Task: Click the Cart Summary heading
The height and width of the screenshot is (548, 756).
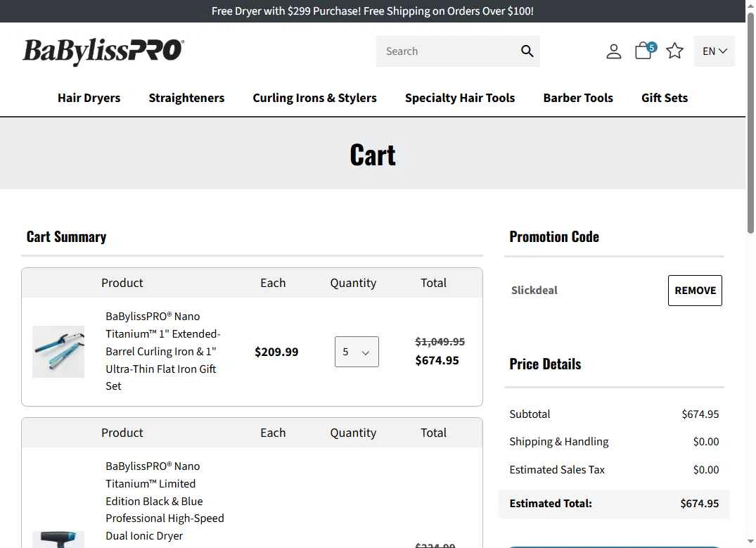Action: click(67, 237)
